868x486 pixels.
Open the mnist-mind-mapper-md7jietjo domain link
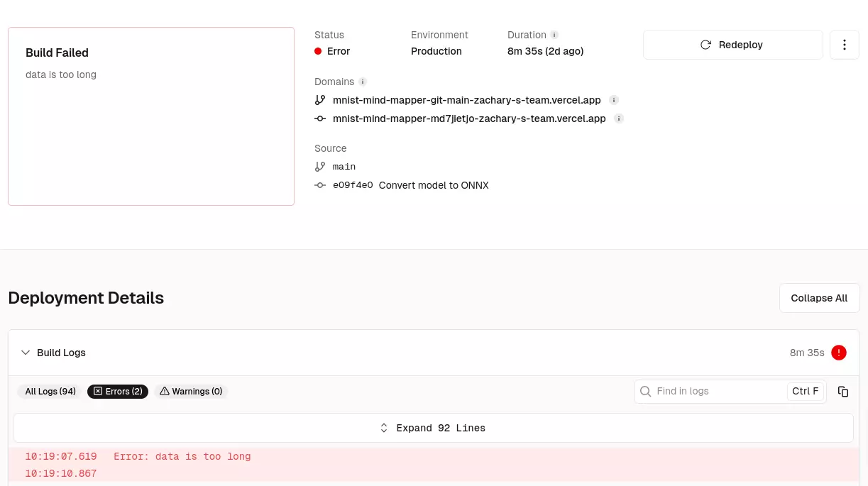pos(469,118)
